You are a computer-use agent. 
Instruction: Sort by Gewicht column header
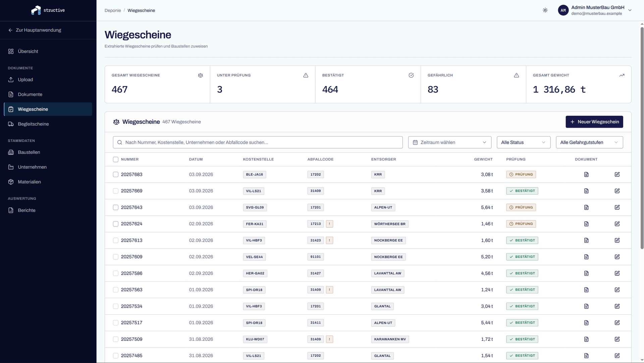click(483, 160)
